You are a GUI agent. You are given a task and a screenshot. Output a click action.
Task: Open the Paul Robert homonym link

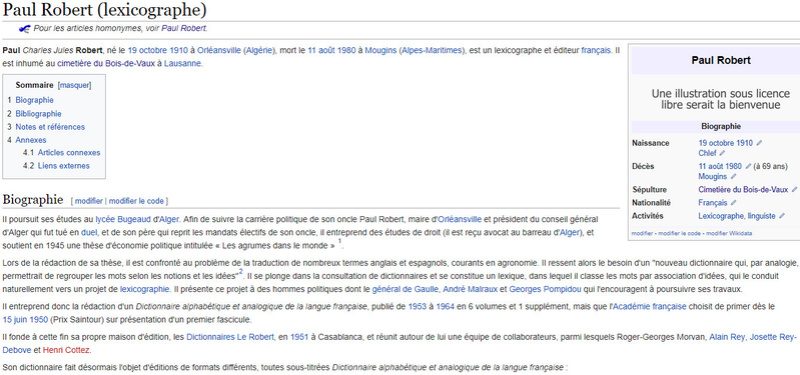(x=184, y=29)
